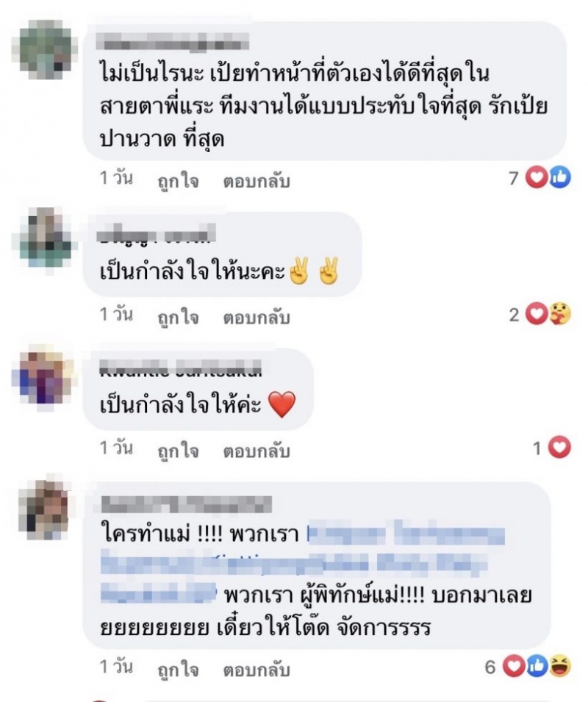588x702 pixels.
Task: Click the care emoji reaction on second comment
Action: pyautogui.click(x=559, y=314)
